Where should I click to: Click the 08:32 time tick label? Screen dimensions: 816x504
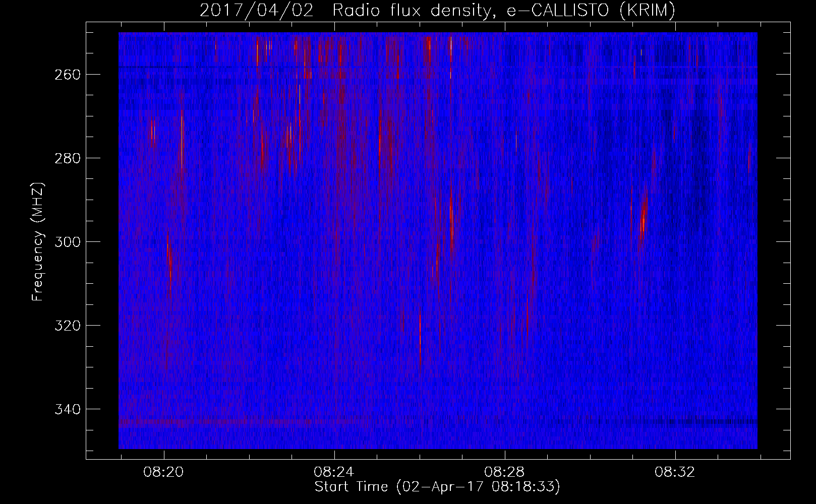(675, 472)
